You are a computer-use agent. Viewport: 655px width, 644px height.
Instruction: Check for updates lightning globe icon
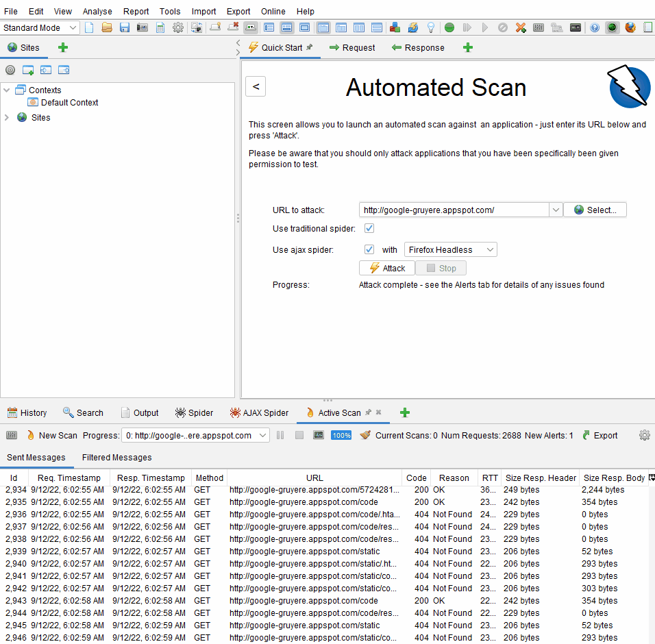click(412, 27)
